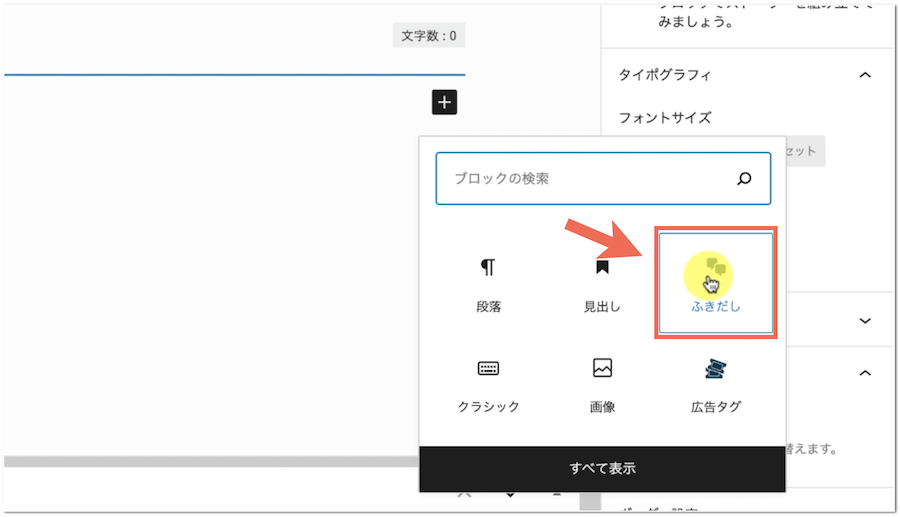The width and height of the screenshot is (900, 517).
Task: Insert the 見出し heading block
Action: 602,284
